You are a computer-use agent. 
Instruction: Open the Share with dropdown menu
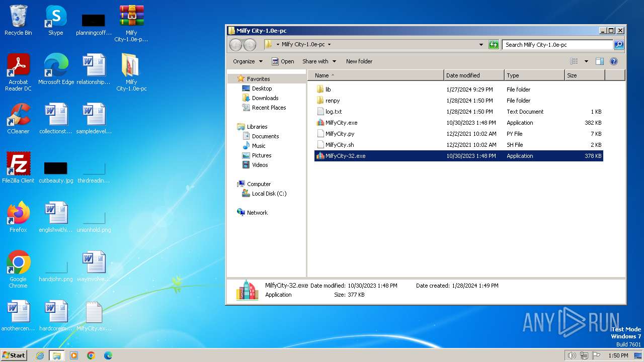tap(319, 61)
